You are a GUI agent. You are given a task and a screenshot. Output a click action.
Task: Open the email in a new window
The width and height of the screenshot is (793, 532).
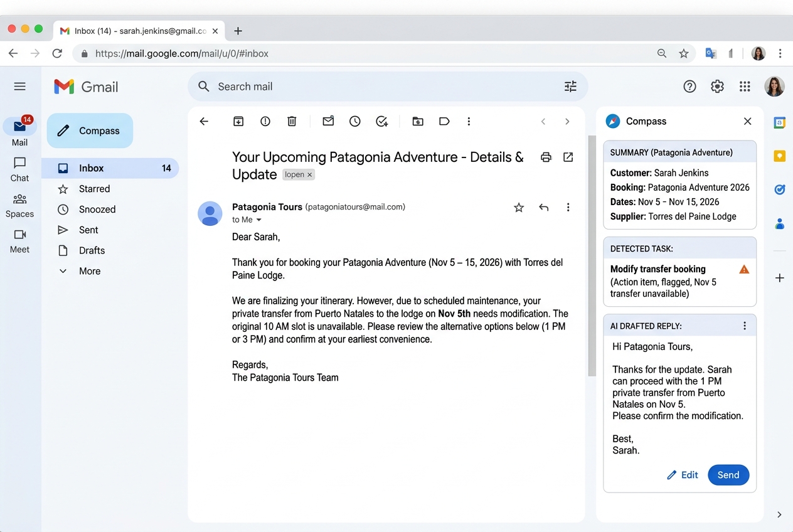pyautogui.click(x=568, y=157)
